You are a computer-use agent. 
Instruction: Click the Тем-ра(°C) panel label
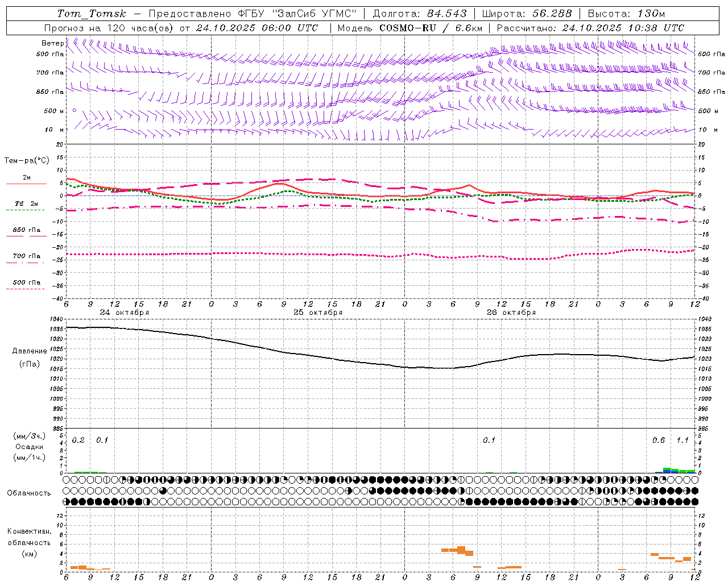pyautogui.click(x=26, y=161)
